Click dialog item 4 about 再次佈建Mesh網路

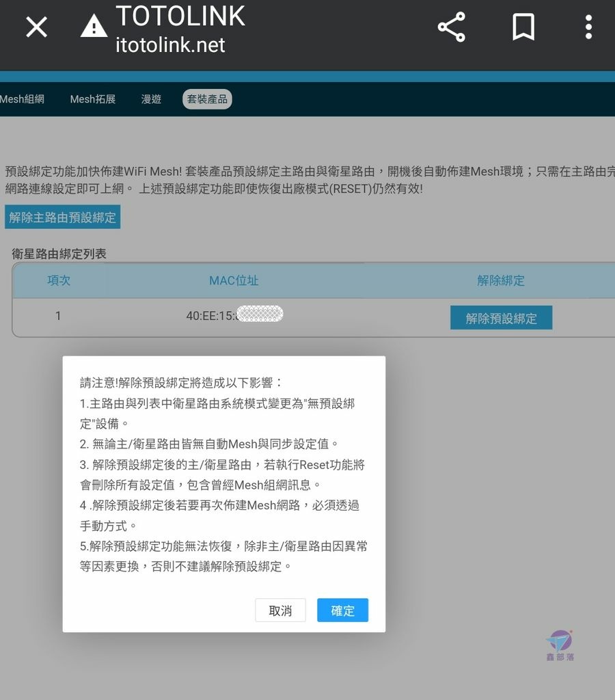(x=219, y=515)
